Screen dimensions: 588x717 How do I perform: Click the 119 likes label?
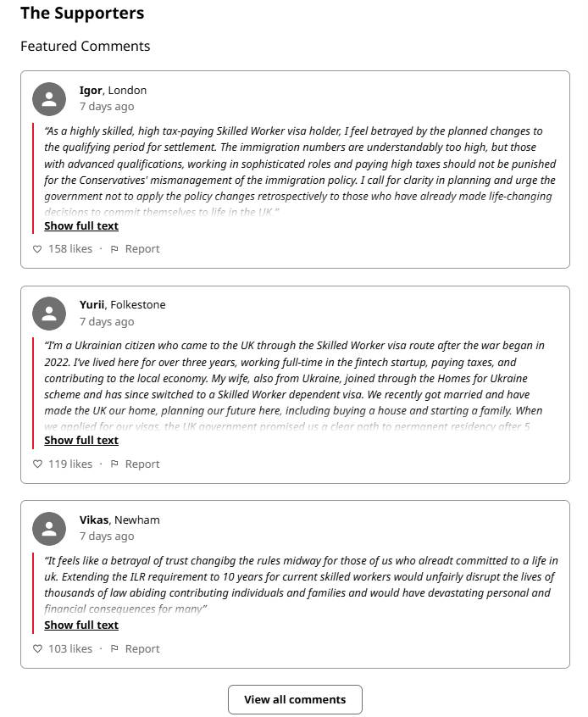(x=70, y=464)
